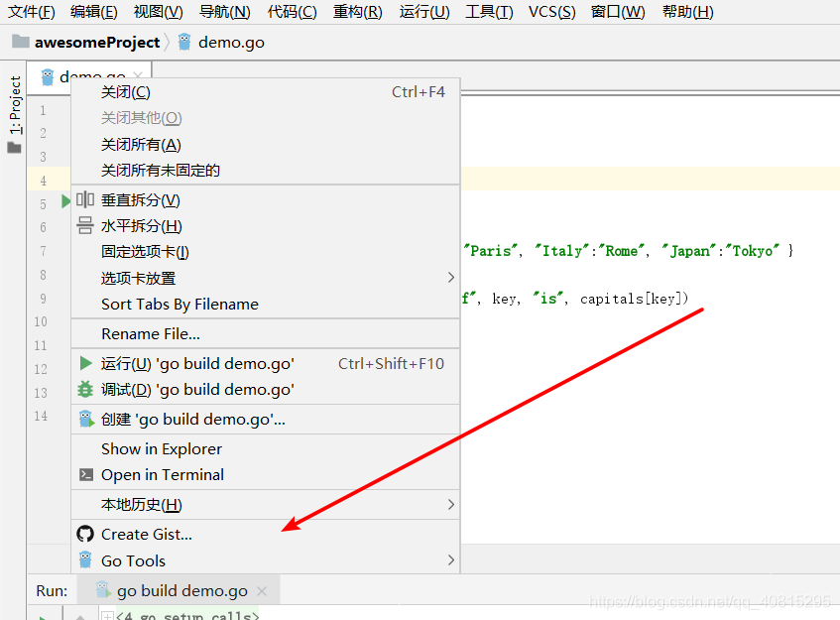The height and width of the screenshot is (620, 840).
Task: Choose Show in Explorer
Action: 266,449
